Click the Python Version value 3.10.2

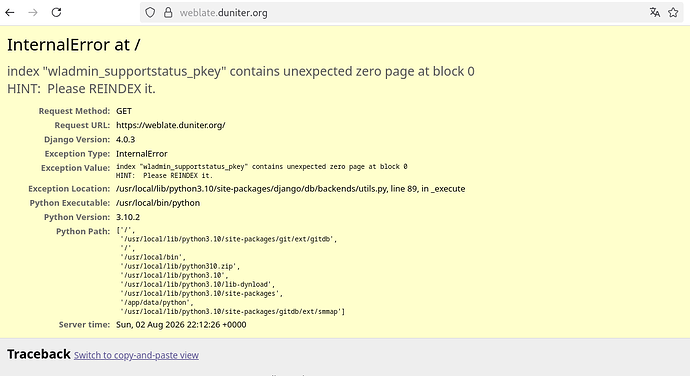pos(128,217)
